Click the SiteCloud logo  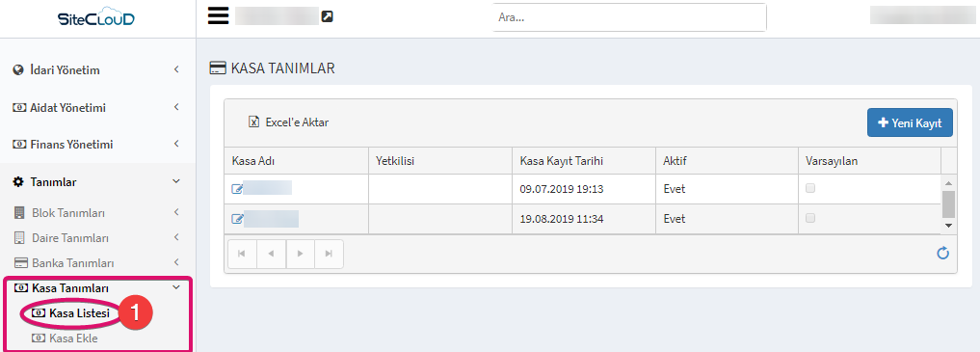coord(96,18)
